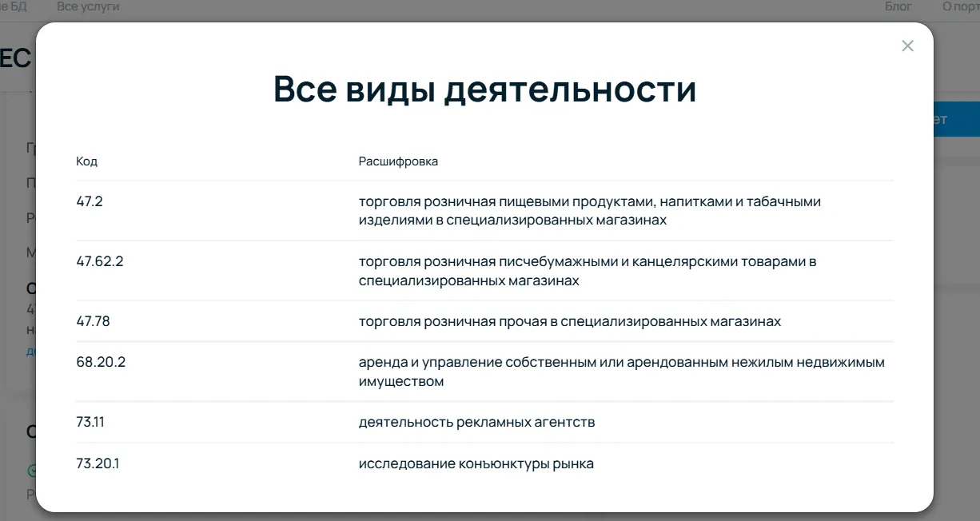This screenshot has width=980, height=521.
Task: Select code cell 47.62.2
Action: (100, 261)
